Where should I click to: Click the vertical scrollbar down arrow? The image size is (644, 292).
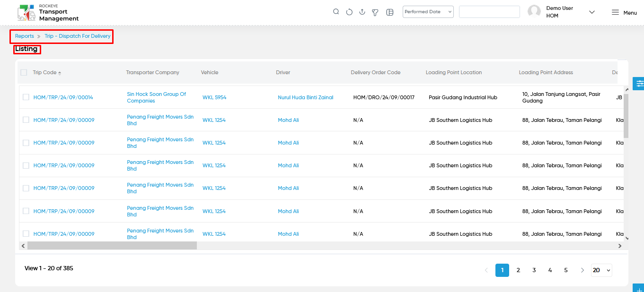[626, 238]
